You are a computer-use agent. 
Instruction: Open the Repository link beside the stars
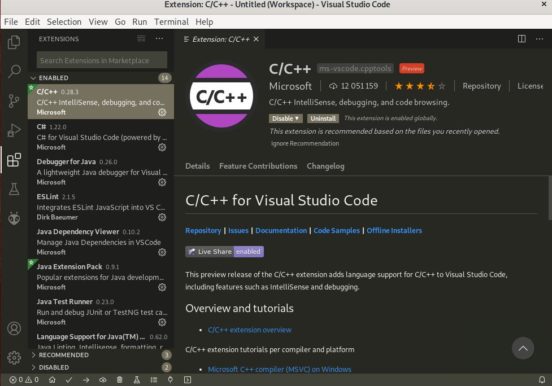tap(481, 86)
